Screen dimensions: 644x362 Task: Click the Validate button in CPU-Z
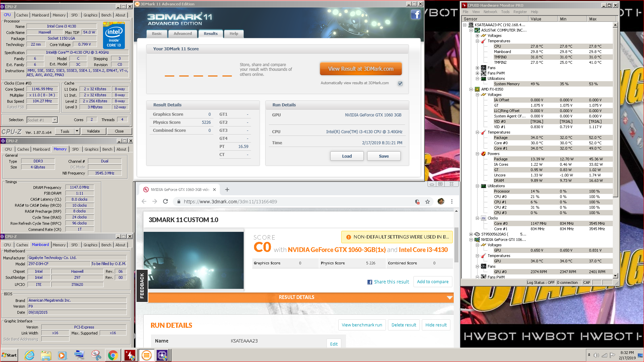[93, 131]
